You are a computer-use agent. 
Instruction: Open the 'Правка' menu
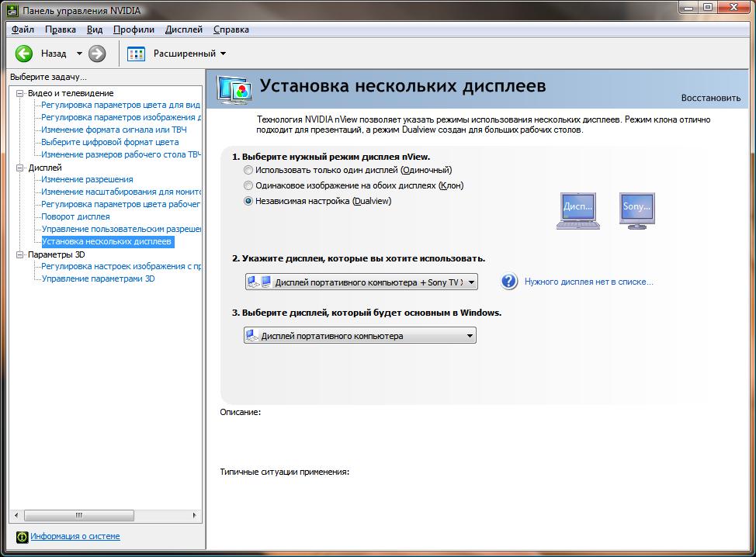pyautogui.click(x=61, y=29)
